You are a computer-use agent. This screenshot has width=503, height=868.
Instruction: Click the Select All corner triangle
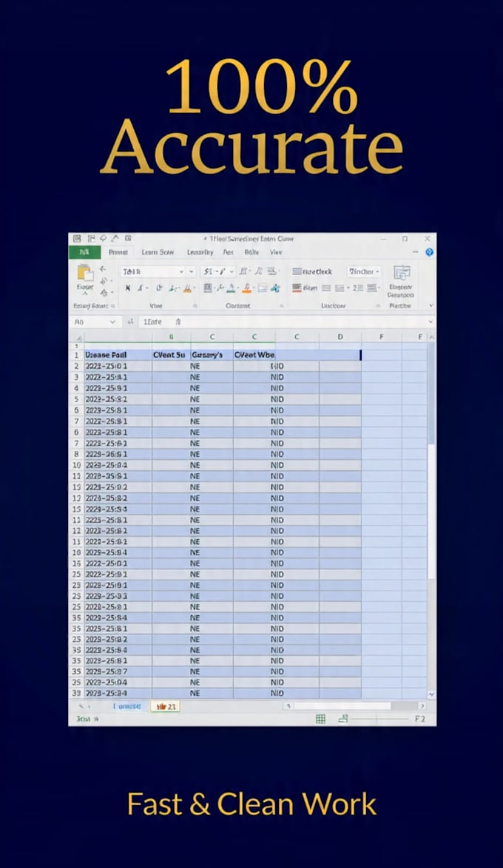(x=79, y=337)
